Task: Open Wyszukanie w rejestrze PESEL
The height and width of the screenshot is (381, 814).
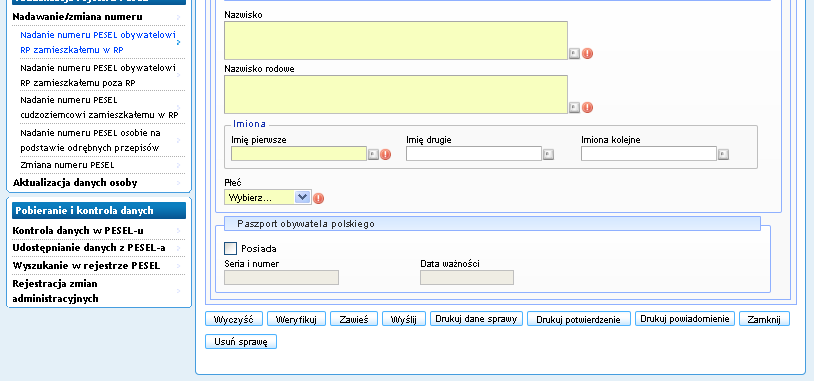Action: [86, 266]
